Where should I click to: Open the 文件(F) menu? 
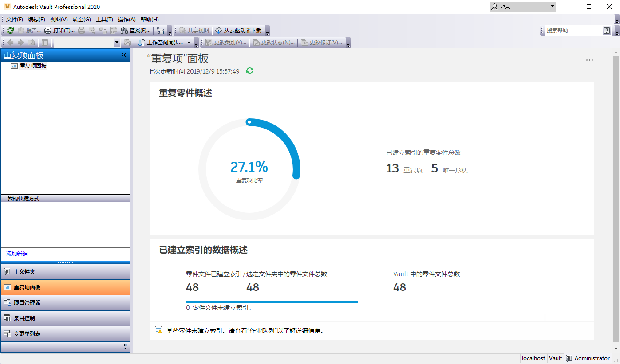[15, 20]
